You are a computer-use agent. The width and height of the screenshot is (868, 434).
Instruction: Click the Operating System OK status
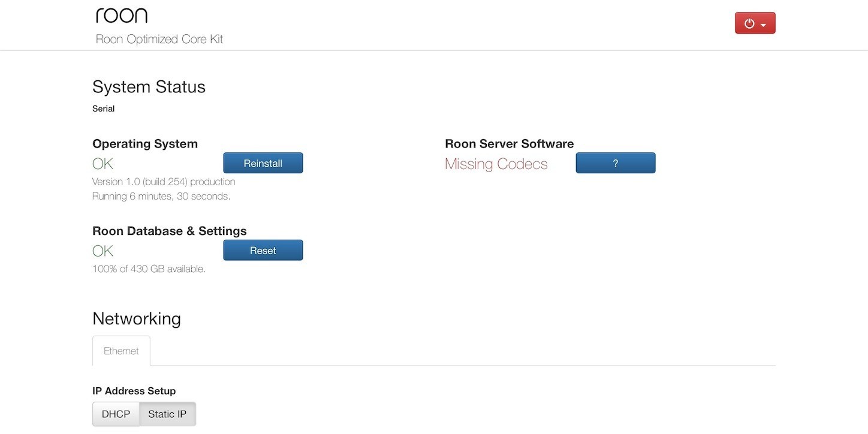(103, 164)
